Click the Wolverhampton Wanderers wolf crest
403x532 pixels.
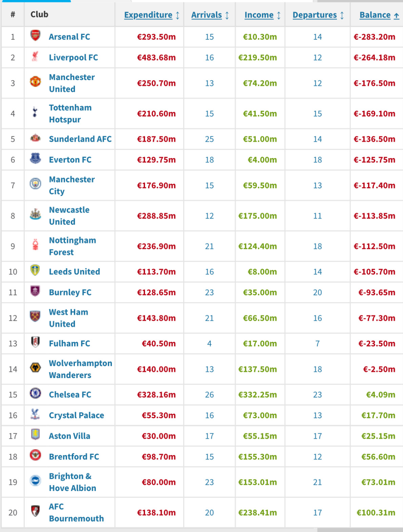35,368
